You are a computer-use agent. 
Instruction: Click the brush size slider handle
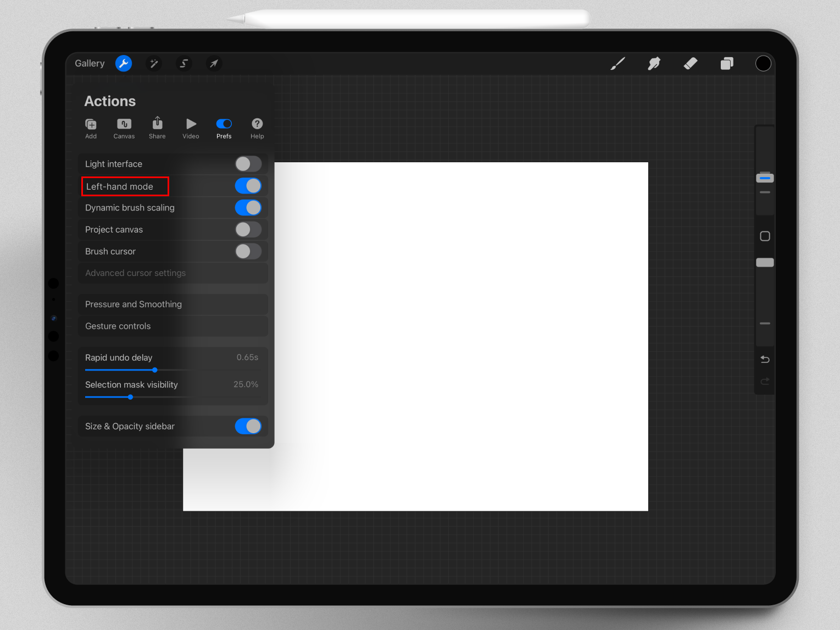(765, 178)
